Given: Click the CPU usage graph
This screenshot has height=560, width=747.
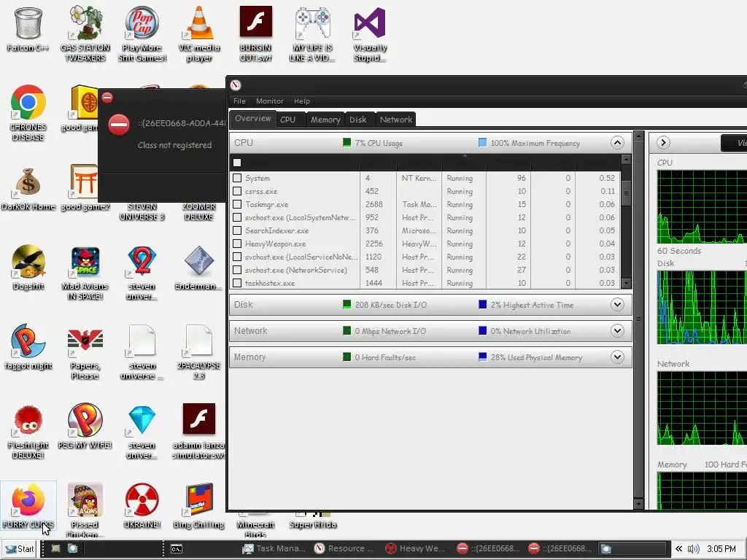Looking at the screenshot, I should pyautogui.click(x=702, y=206).
